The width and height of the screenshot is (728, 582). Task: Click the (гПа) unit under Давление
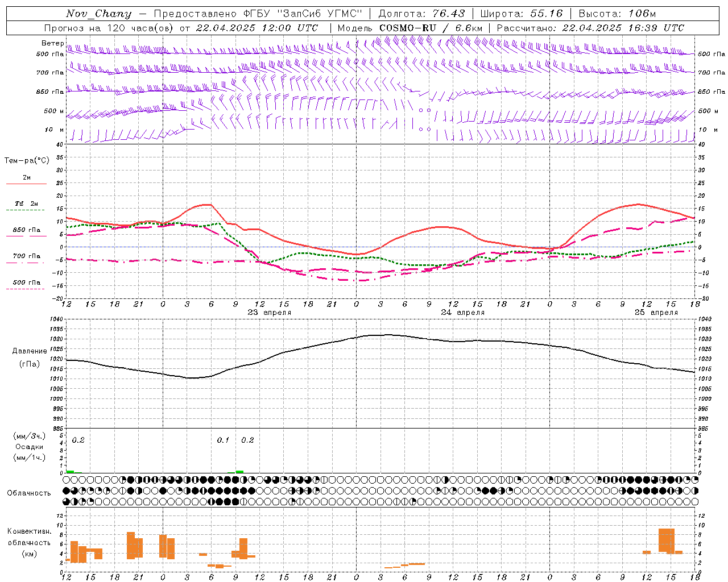click(30, 364)
